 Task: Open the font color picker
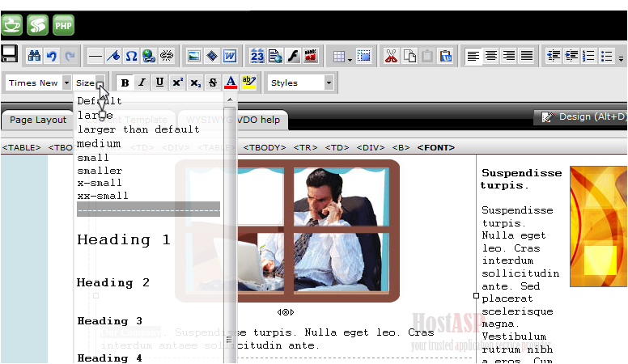point(231,83)
